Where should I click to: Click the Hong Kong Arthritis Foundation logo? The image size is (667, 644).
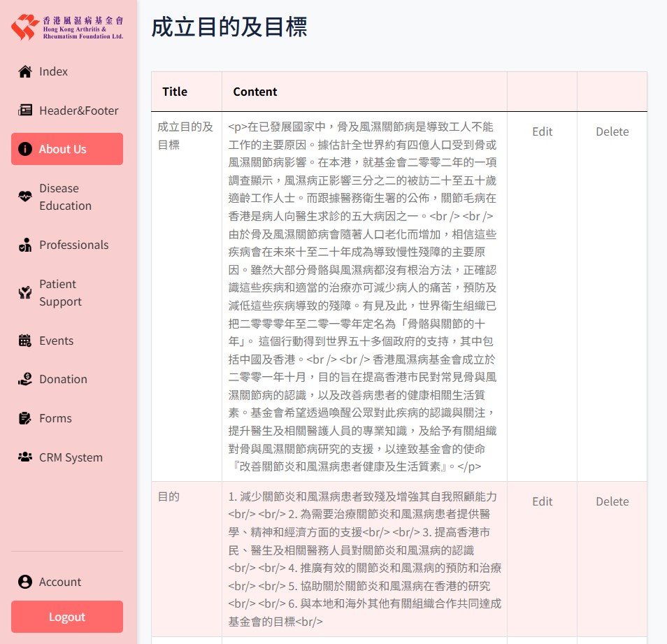pyautogui.click(x=67, y=27)
